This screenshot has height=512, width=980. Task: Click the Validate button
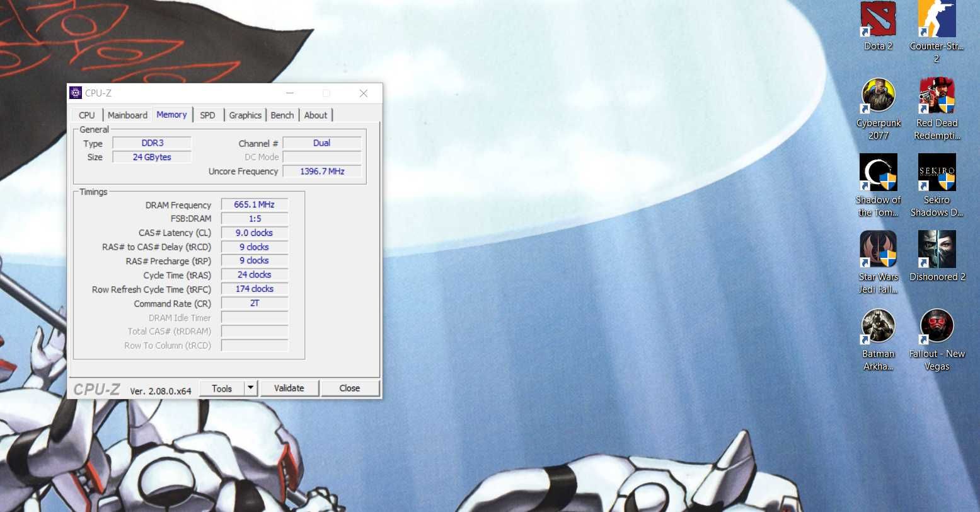(x=289, y=388)
